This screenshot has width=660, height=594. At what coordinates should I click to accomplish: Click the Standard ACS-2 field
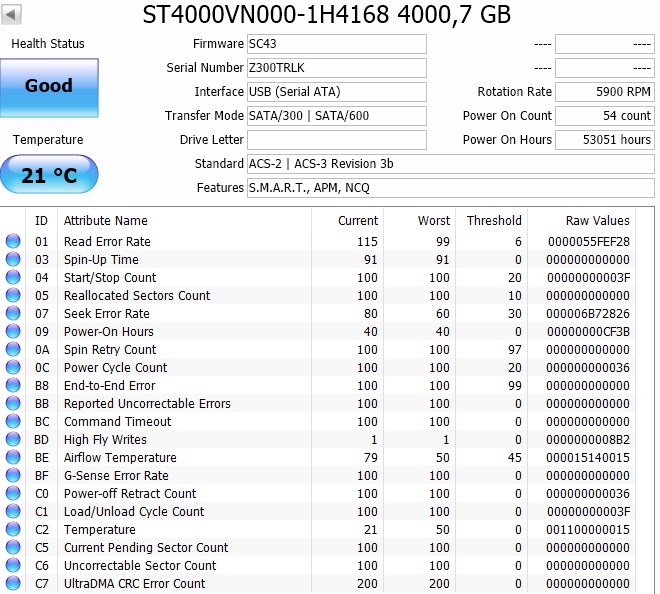click(451, 164)
